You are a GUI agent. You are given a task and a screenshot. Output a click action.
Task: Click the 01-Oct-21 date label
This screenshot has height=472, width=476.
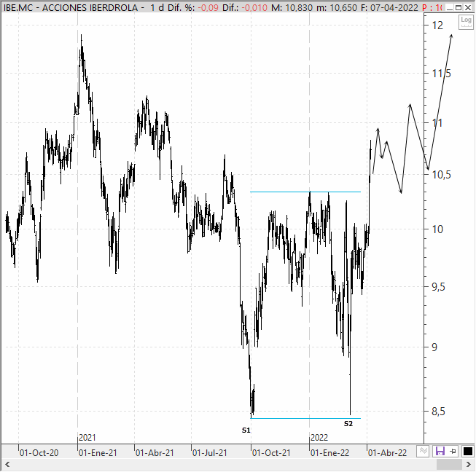point(271,453)
